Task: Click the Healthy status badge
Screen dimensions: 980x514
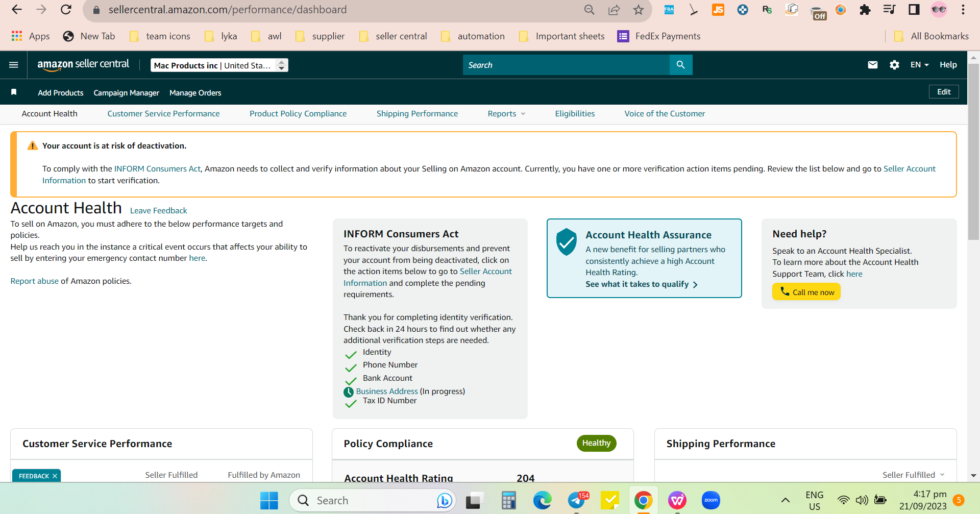Action: [597, 443]
